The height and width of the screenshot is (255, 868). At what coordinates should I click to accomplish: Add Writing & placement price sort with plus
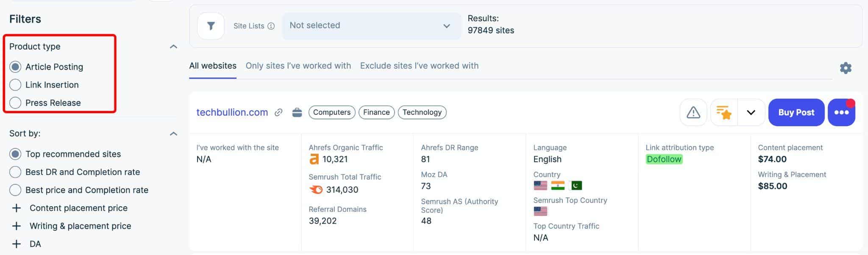click(17, 226)
